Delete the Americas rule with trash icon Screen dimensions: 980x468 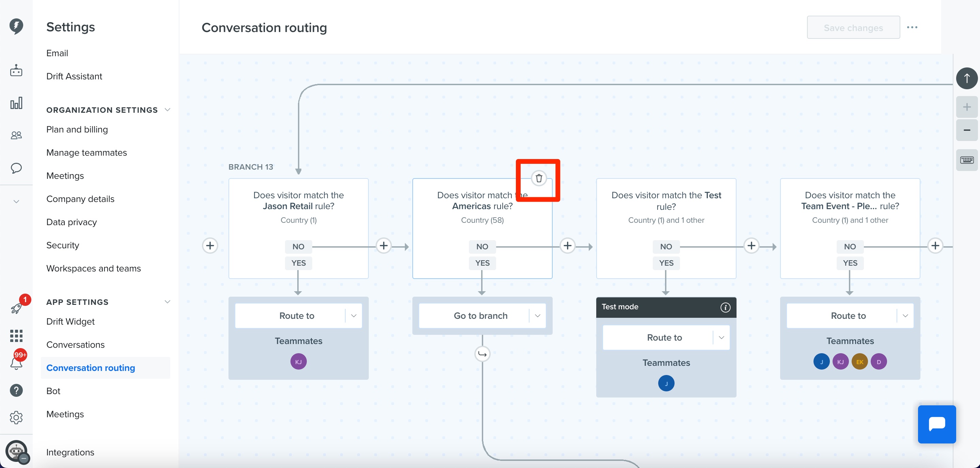click(x=539, y=178)
